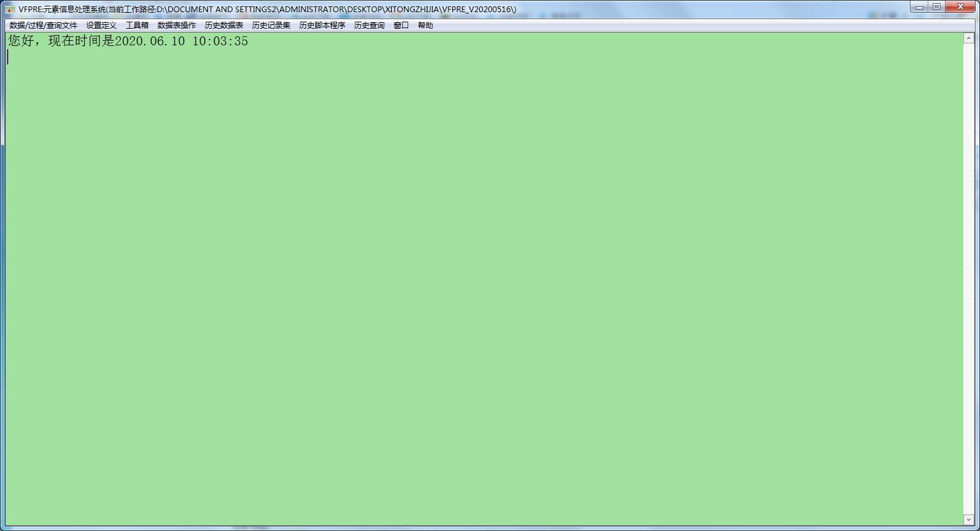Click the maximize/restore window button
The height and width of the screenshot is (531, 980).
[x=937, y=7]
